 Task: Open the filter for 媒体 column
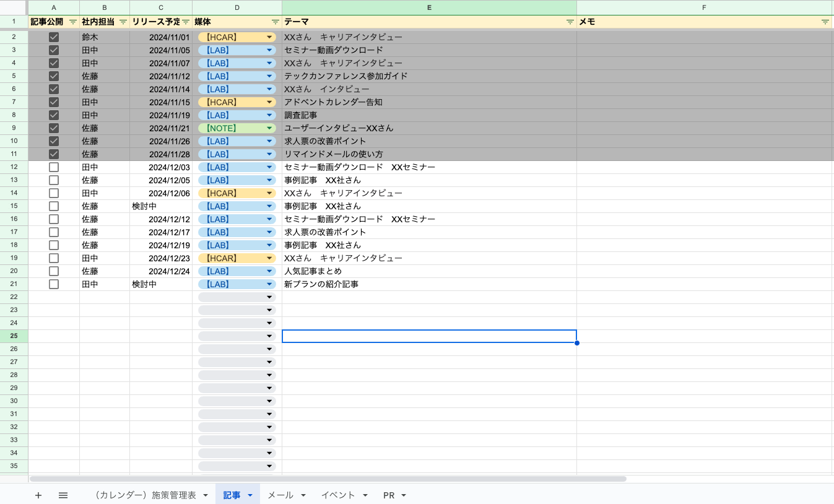(x=275, y=22)
